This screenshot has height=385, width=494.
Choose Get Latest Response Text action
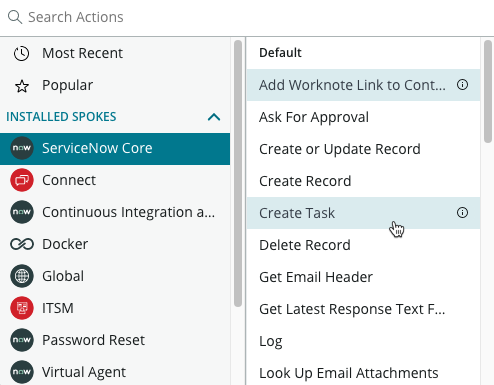[363, 309]
